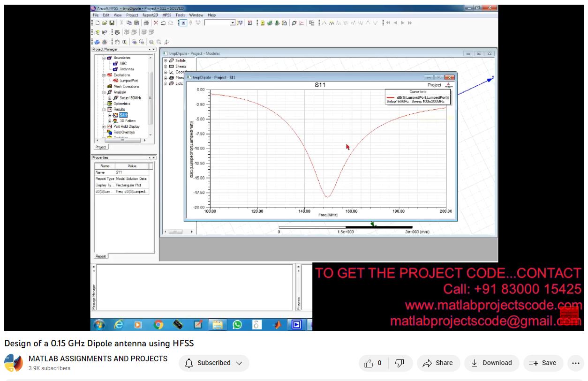Image resolution: width=588 pixels, height=381 pixels.
Task: Open the HFSS menu in menu bar
Action: point(166,15)
